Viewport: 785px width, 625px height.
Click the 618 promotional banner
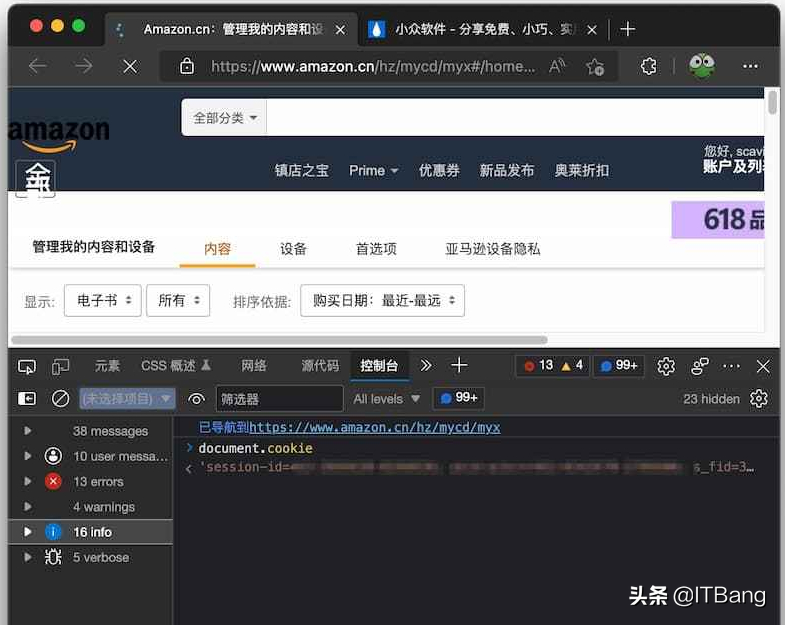pos(718,219)
